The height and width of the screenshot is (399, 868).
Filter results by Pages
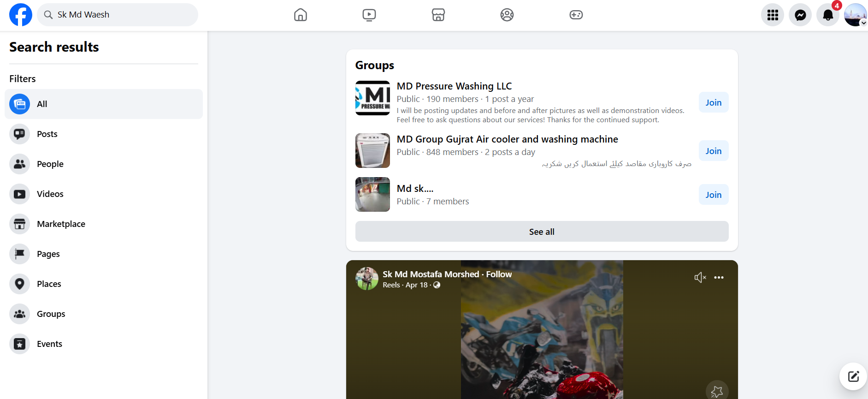104,254
